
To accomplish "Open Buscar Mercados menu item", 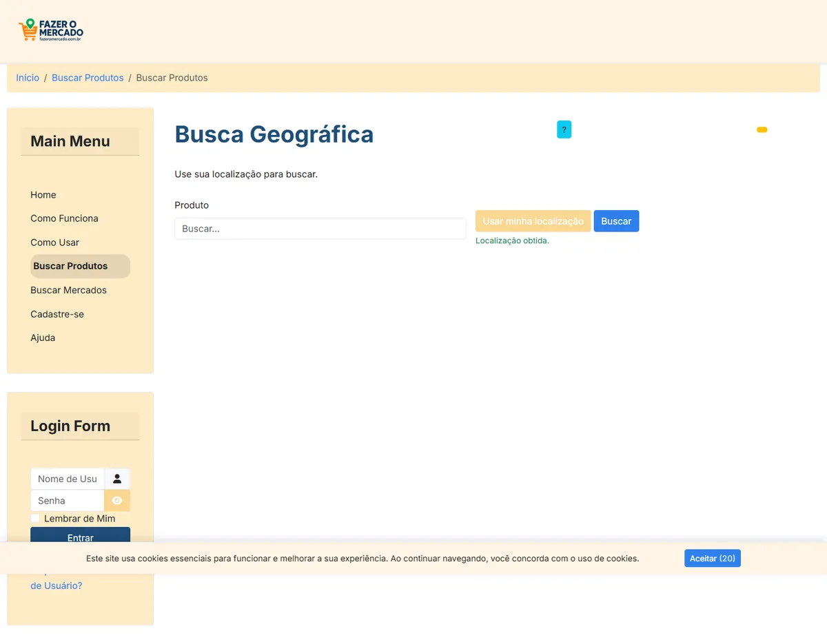I will pyautogui.click(x=68, y=290).
